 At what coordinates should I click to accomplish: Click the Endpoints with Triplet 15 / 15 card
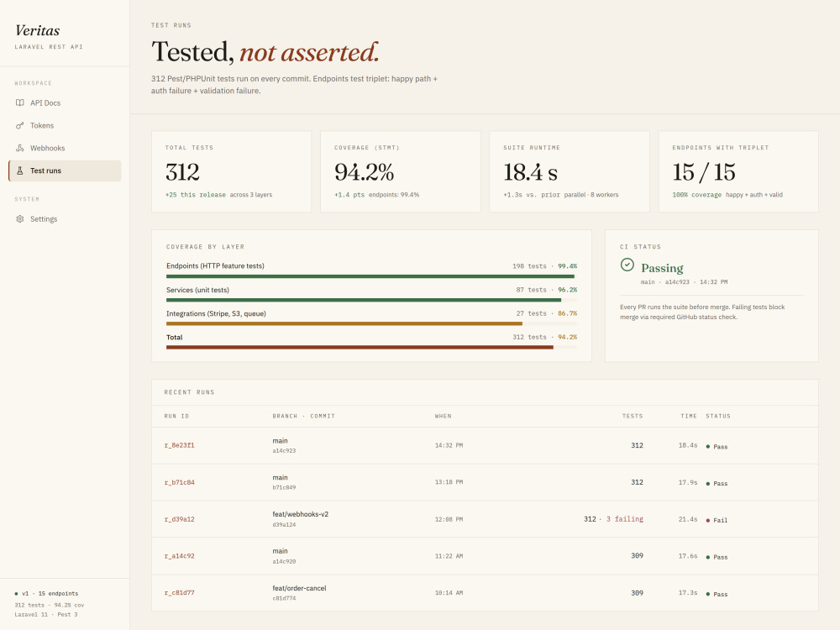(738, 171)
